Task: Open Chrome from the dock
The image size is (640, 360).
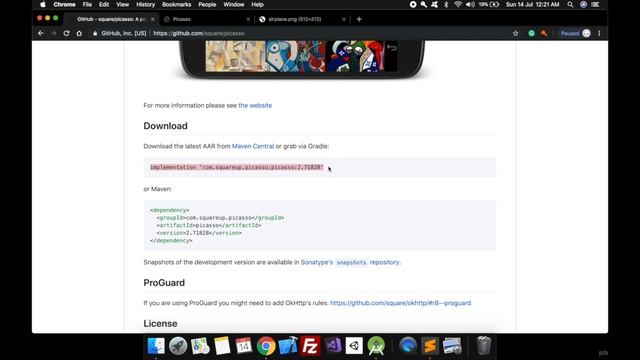Action: (266, 346)
